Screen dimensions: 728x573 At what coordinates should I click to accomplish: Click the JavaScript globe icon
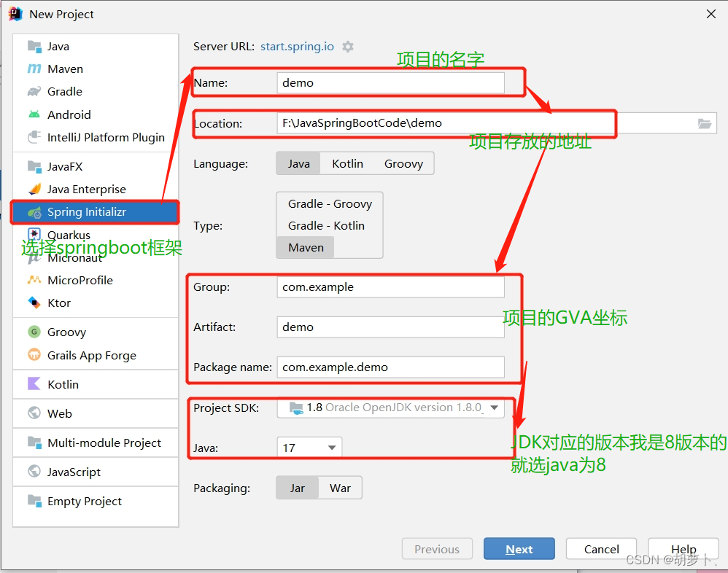point(34,472)
